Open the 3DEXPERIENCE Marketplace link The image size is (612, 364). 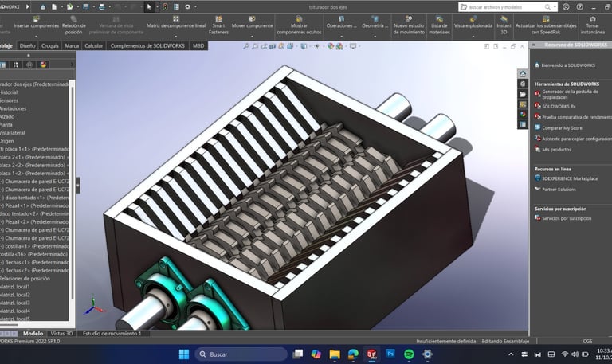[571, 178]
